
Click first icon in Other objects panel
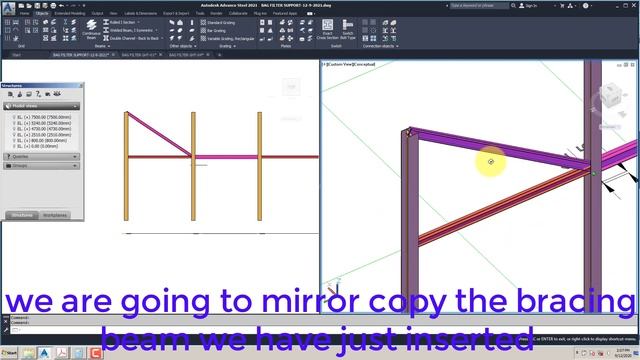[x=172, y=22]
